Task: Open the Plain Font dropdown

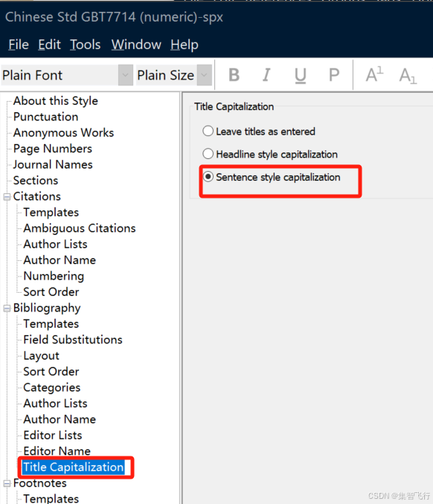Action: click(126, 75)
